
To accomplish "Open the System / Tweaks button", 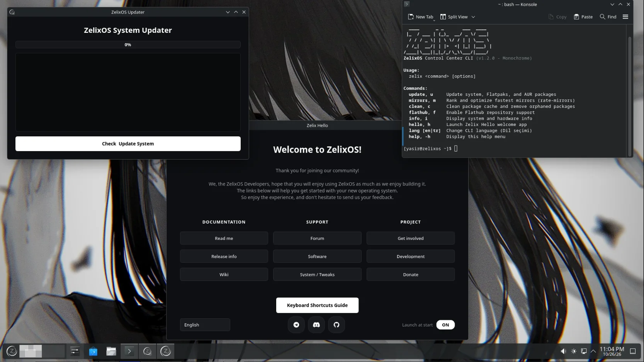I will 317,275.
